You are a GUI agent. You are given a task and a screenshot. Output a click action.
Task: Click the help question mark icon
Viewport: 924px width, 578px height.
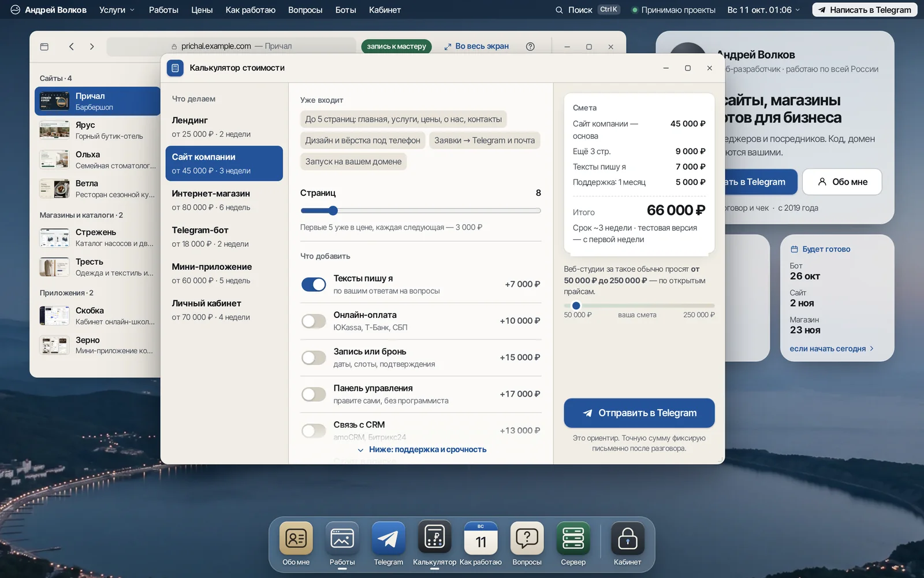point(530,46)
